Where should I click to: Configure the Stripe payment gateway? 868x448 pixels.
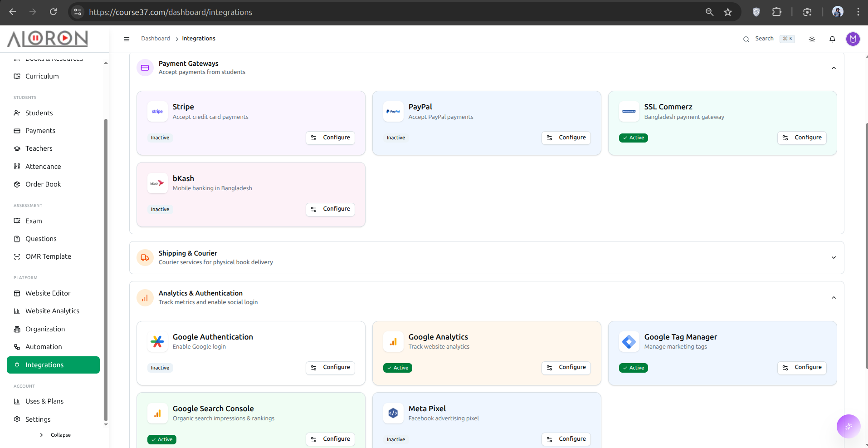pyautogui.click(x=330, y=138)
